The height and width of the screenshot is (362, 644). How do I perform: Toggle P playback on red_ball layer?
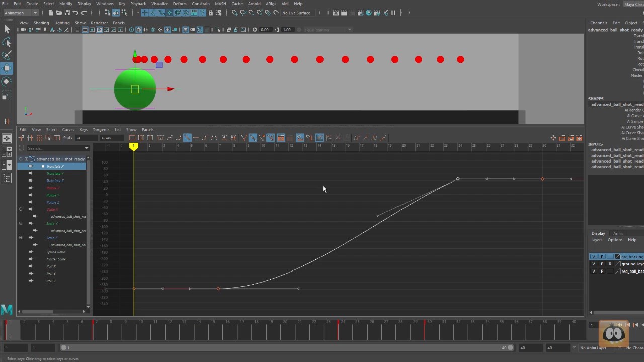click(x=602, y=271)
